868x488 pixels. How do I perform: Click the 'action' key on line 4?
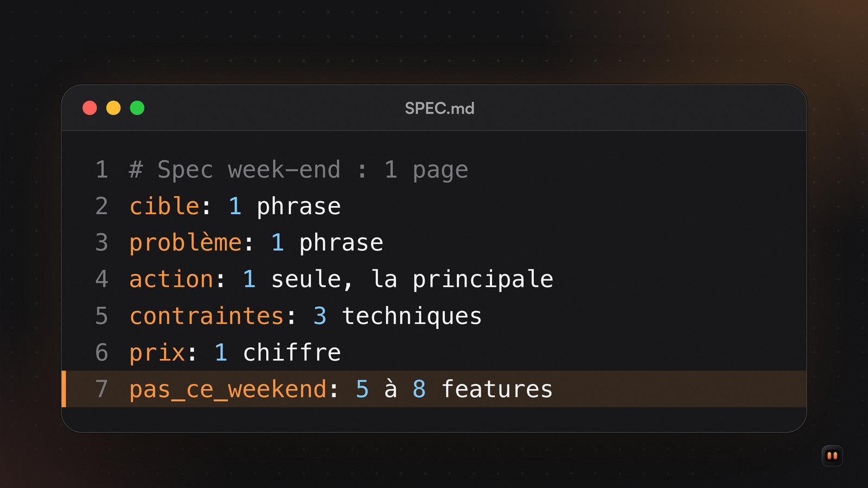click(171, 279)
